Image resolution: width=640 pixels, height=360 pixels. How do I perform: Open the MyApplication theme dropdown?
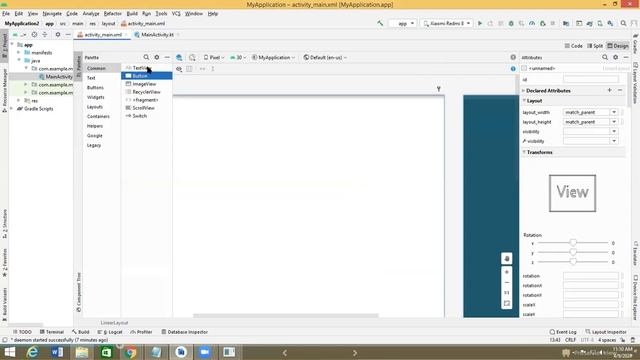[x=273, y=58]
